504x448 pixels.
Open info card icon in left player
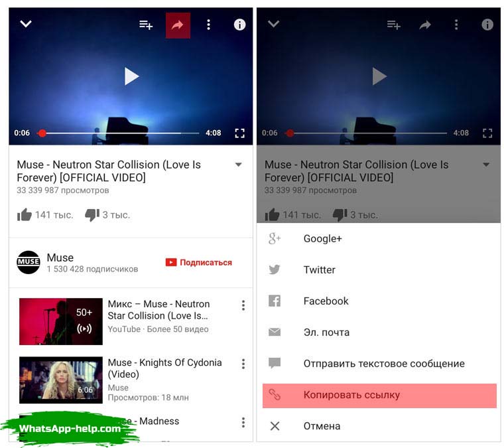coord(239,25)
